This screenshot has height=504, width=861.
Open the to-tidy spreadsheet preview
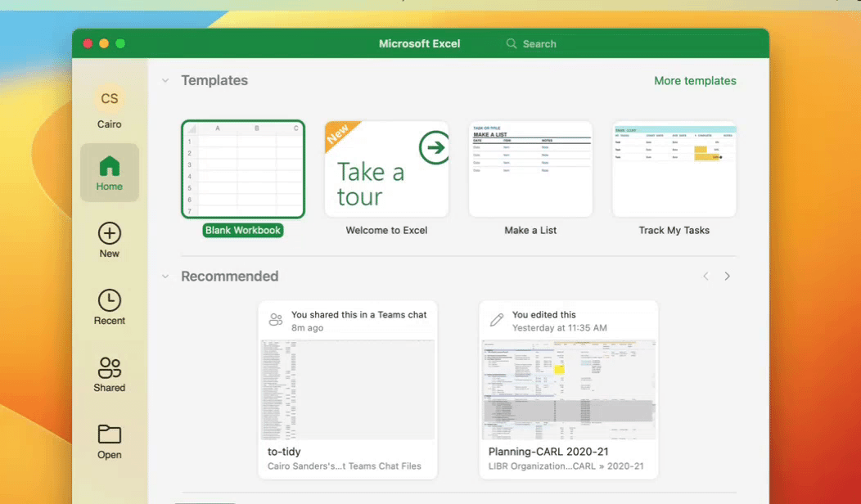[348, 389]
